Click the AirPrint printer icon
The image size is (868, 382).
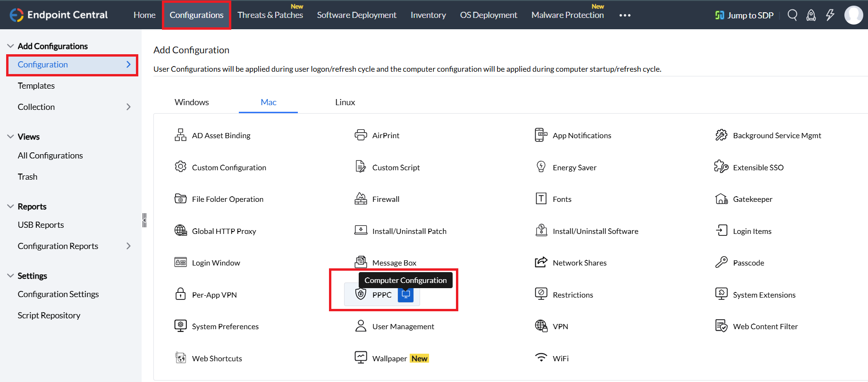click(361, 135)
